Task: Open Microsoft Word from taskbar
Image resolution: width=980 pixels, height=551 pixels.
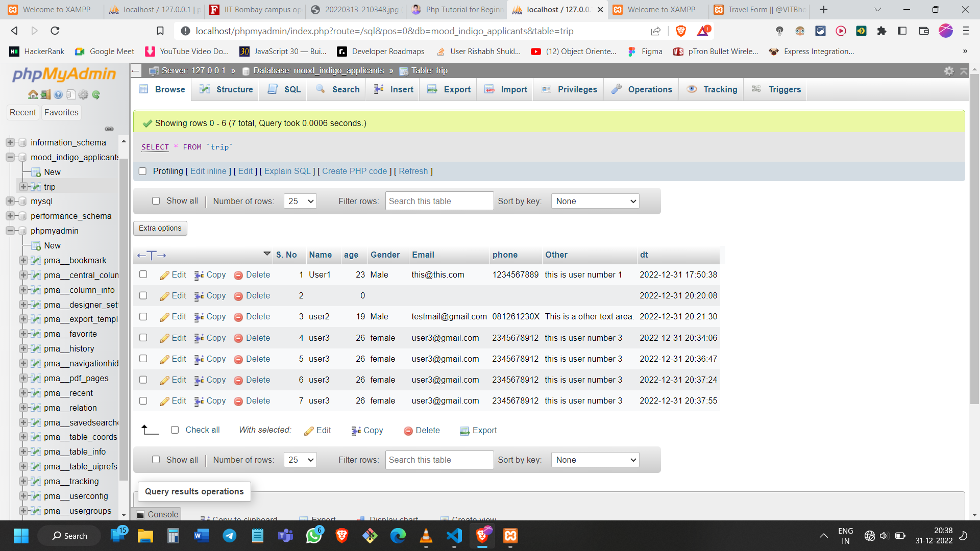Action: pyautogui.click(x=201, y=536)
